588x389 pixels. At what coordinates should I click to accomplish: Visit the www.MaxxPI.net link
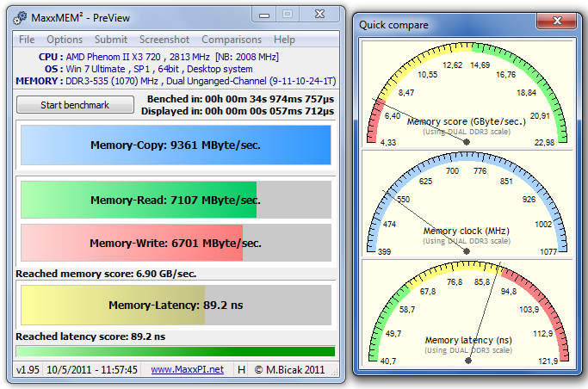187,369
